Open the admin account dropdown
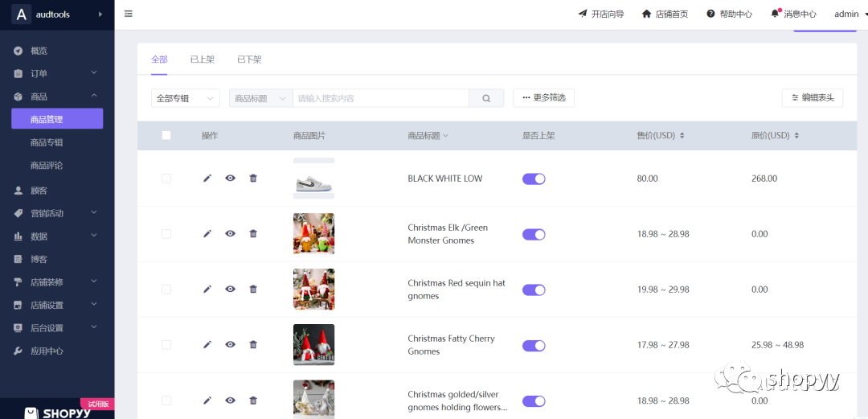This screenshot has width=868, height=419. click(850, 14)
